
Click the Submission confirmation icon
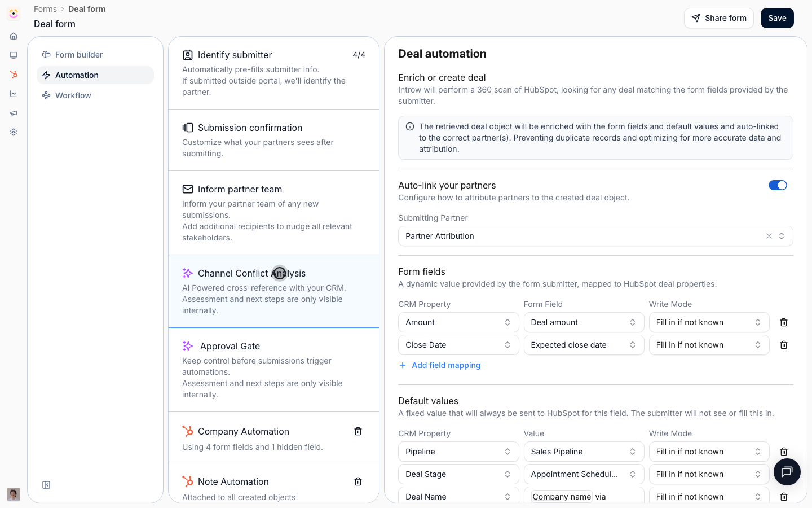pyautogui.click(x=188, y=128)
